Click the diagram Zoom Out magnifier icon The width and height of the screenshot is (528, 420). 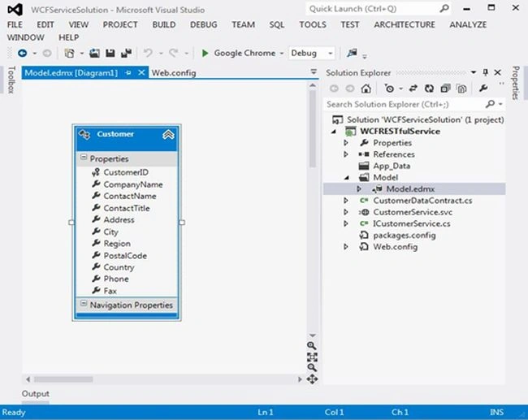pos(312,367)
